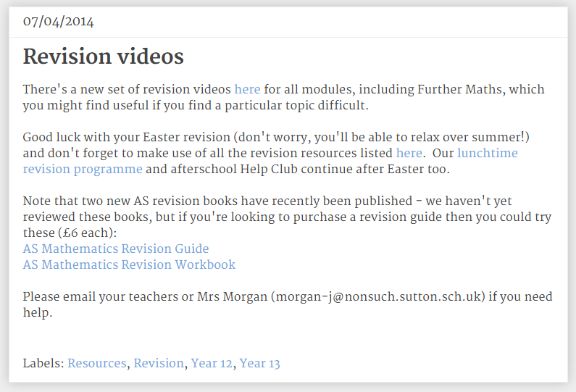The image size is (576, 392).
Task: Click the Revision videos post title
Action: point(103,57)
